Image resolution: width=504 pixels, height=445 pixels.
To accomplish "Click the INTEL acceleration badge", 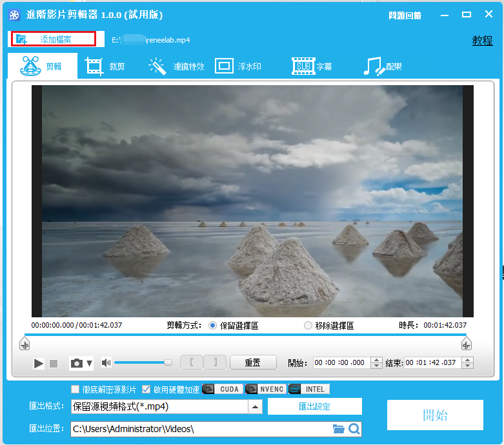I will [x=309, y=389].
